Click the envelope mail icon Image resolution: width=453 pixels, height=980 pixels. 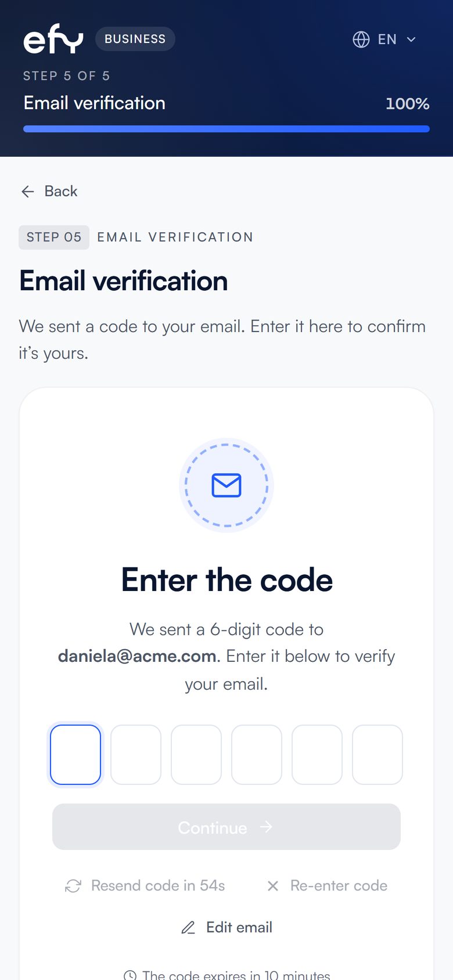tap(227, 485)
